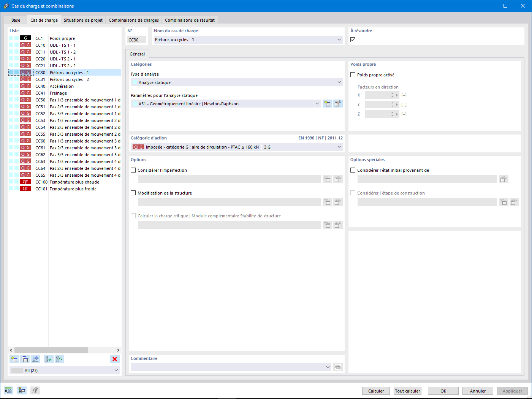Image resolution: width=532 pixels, height=399 pixels.
Task: Open the unit and decimal places settings
Action: (8, 390)
